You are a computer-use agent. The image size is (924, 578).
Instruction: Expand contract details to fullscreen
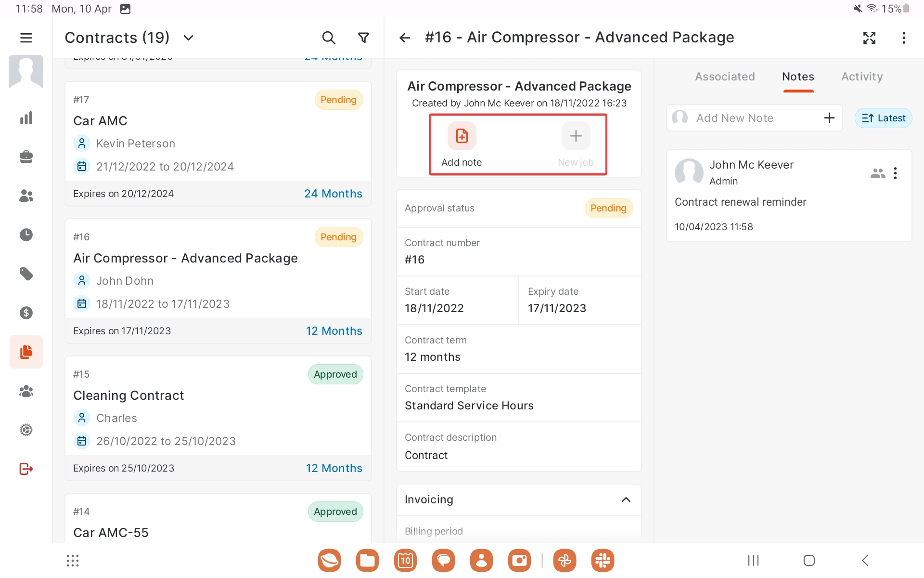coord(869,38)
